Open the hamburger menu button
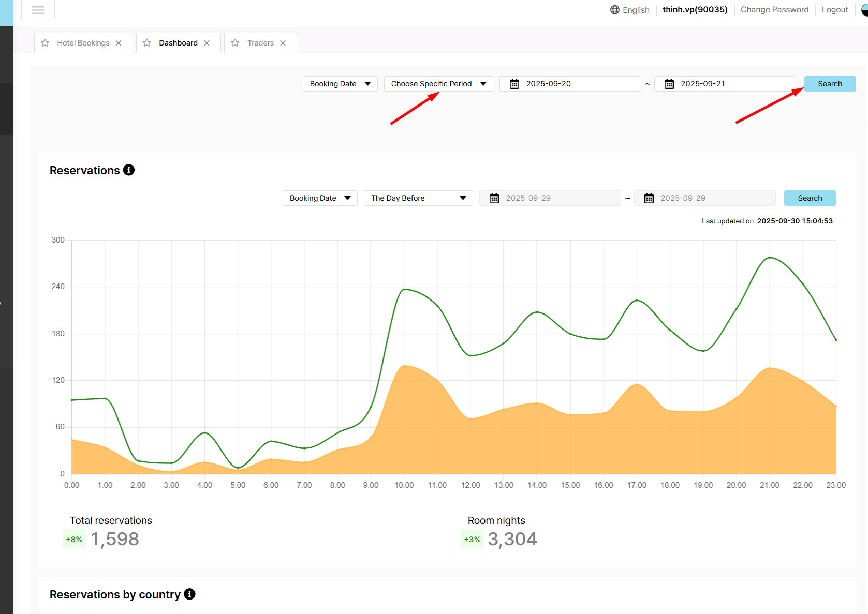The image size is (868, 614). coord(38,10)
